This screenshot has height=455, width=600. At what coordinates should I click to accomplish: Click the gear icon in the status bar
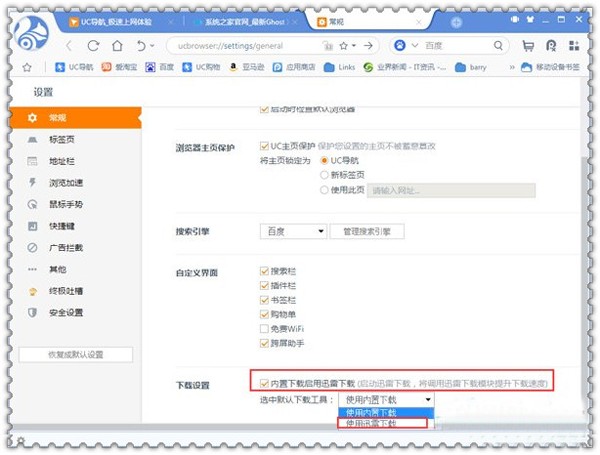(x=21, y=442)
